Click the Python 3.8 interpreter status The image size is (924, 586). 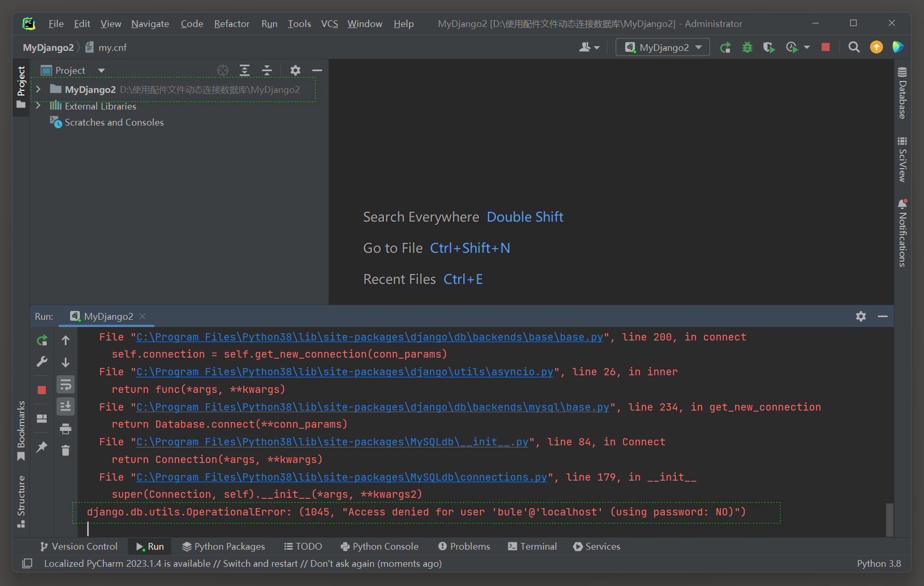879,563
